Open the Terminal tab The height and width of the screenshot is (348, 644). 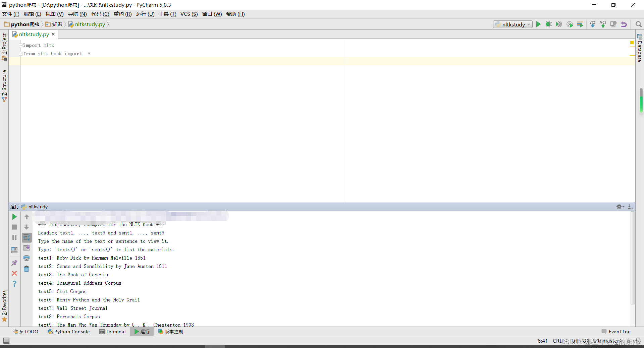click(x=113, y=332)
